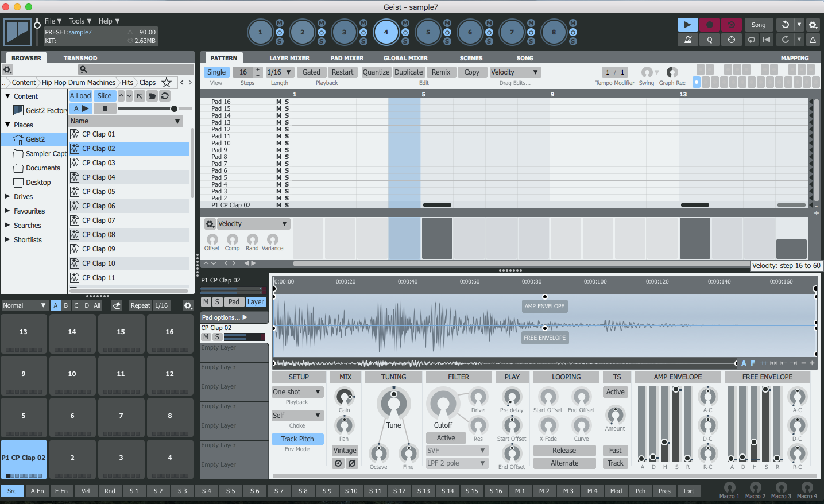
Task: Add Claps folder to favourites with star
Action: (x=167, y=82)
